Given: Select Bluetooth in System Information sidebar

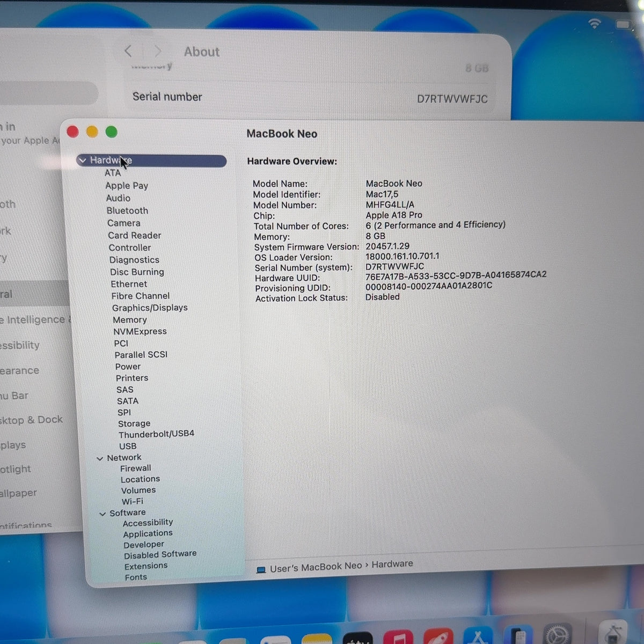Looking at the screenshot, I should (x=127, y=211).
